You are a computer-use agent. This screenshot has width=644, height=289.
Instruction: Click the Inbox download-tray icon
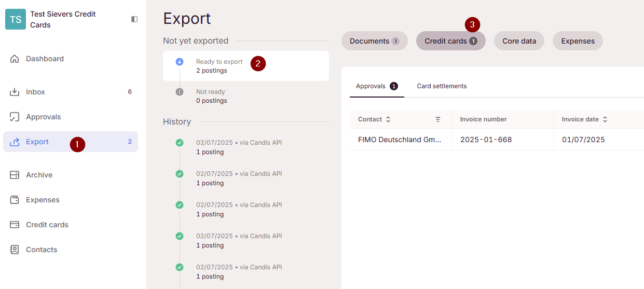[15, 92]
